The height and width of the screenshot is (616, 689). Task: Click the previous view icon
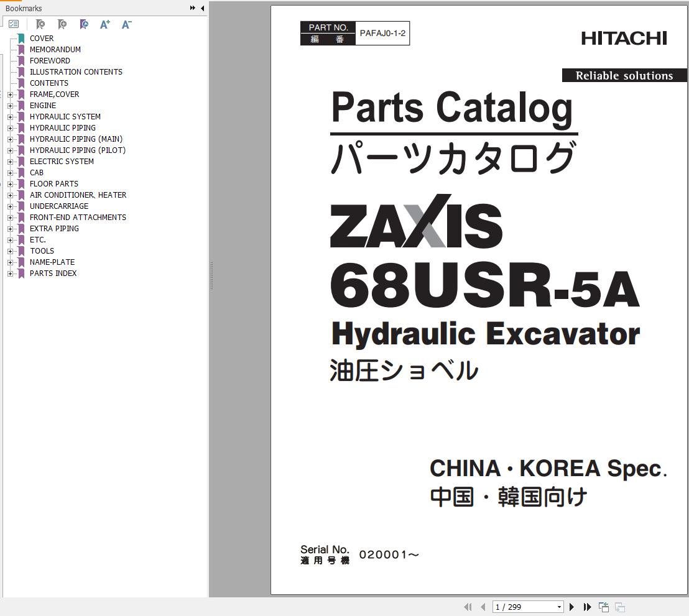604,607
